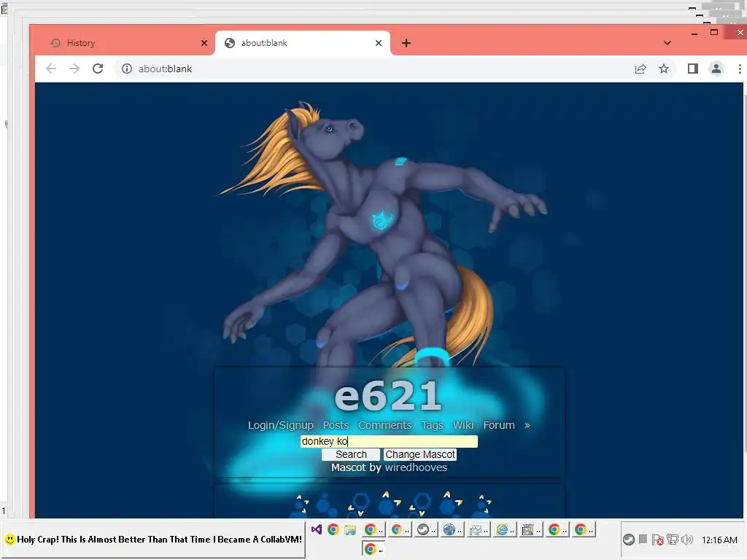The image size is (747, 560).
Task: Open the Wiki link
Action: (463, 425)
